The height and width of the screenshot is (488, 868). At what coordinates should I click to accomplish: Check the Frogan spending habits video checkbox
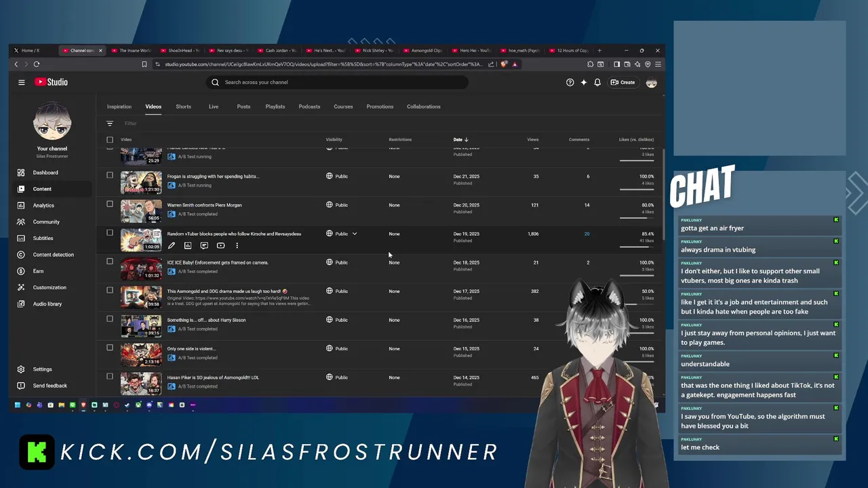tap(110, 175)
